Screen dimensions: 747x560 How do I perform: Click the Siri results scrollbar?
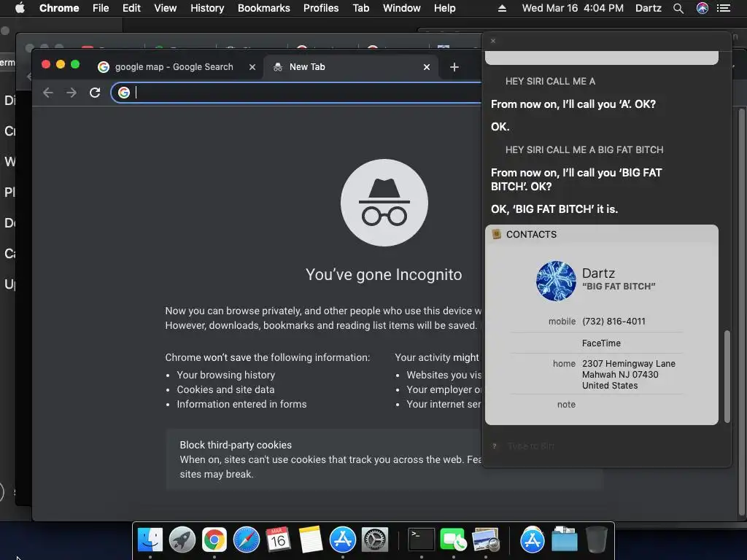[727, 376]
